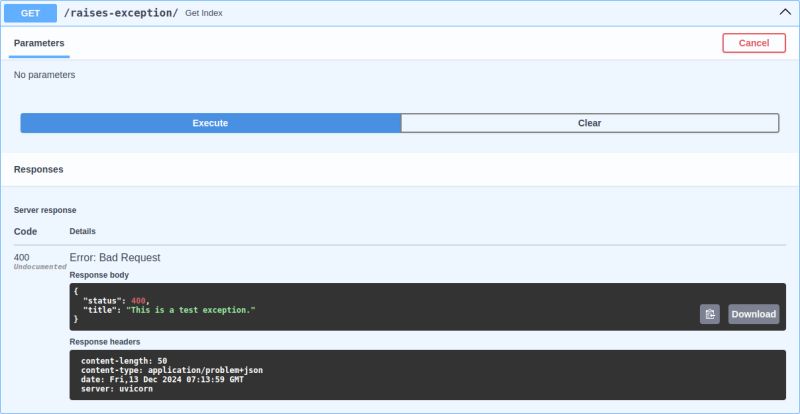Click content-type: application/problem+json line
This screenshot has height=414, width=800.
coord(172,370)
